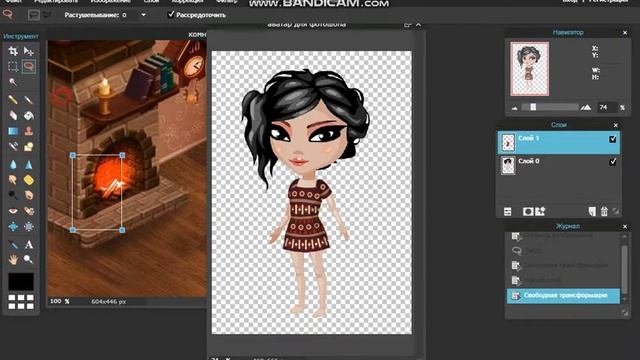This screenshot has height=360, width=640.
Task: Toggle the Рассредоточить checkbox
Action: coord(171,15)
